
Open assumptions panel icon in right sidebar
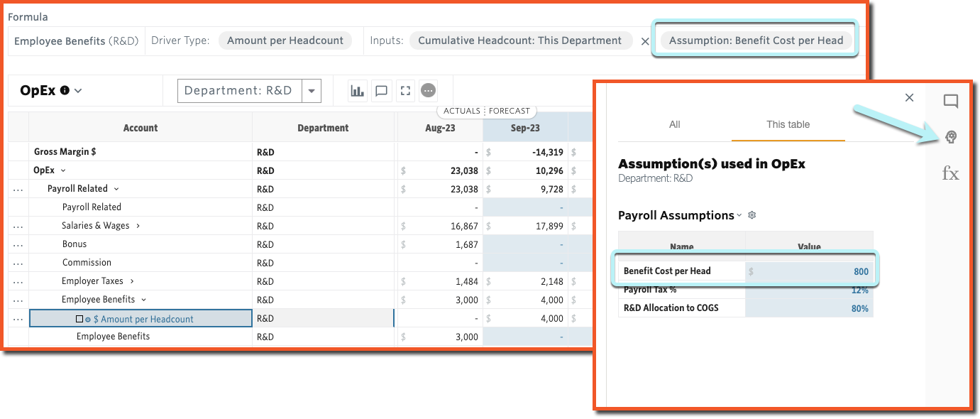pyautogui.click(x=951, y=137)
